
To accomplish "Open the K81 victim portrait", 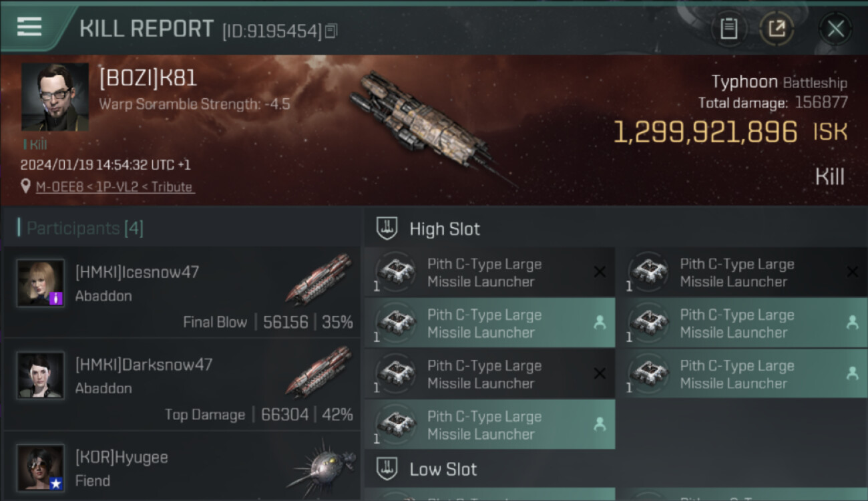I will pos(55,96).
